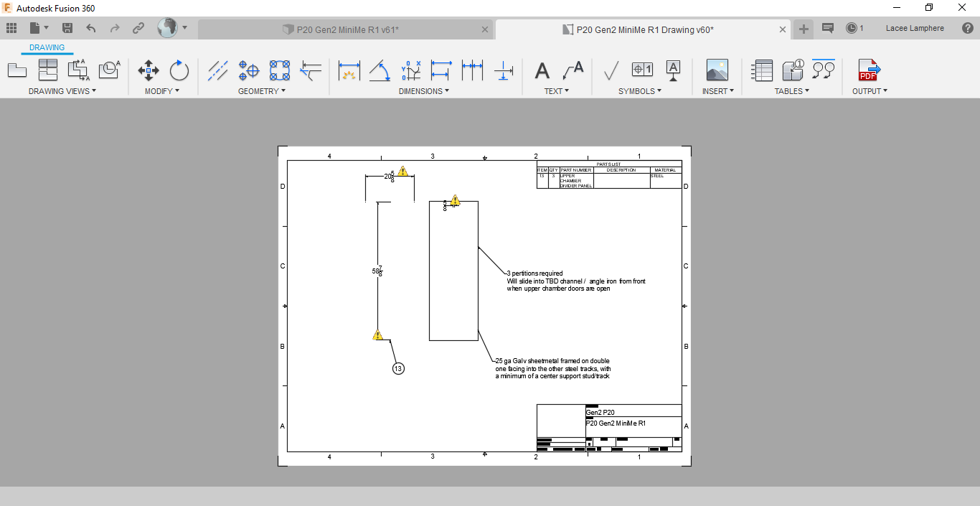
Task: Select the DRAWING workspace tab
Action: pyautogui.click(x=47, y=47)
